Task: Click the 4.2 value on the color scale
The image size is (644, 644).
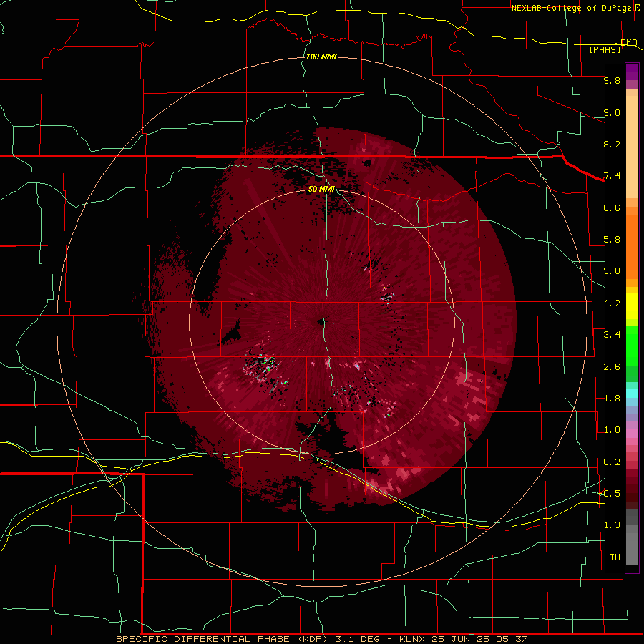Action: (612, 303)
